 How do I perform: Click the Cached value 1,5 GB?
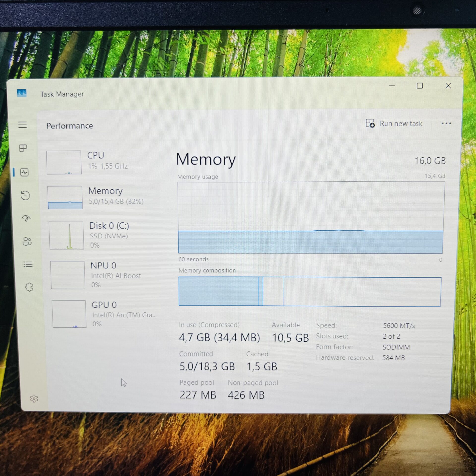pyautogui.click(x=262, y=367)
